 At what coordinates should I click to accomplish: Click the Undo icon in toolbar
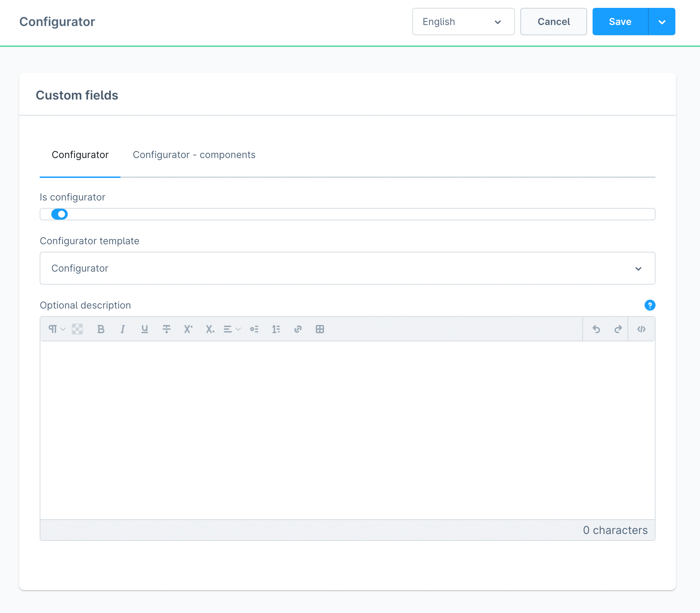tap(595, 329)
